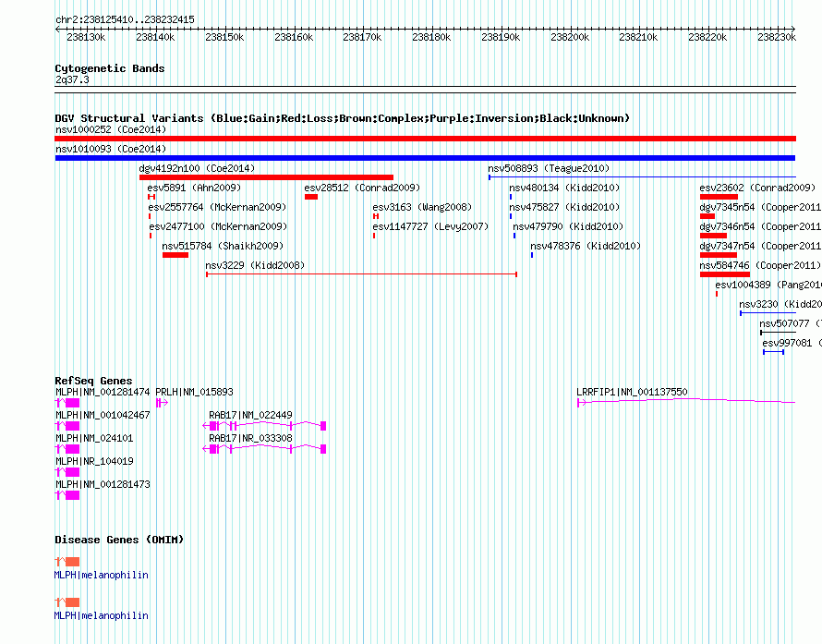Open the MLPH|NM_001281473 gene label
Screen dimensions: 822x644
(103, 484)
